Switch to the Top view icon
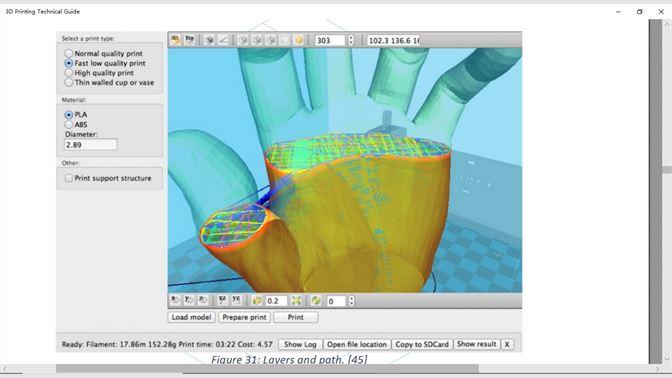672x378 pixels. point(189,40)
